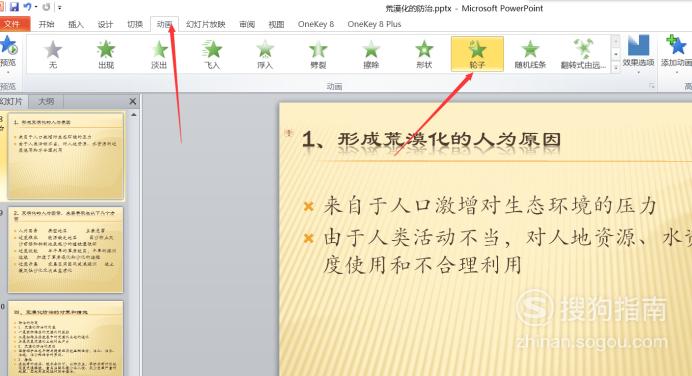Apply the 出现 (Appear) animation
This screenshot has height=376, width=692.
pos(106,55)
